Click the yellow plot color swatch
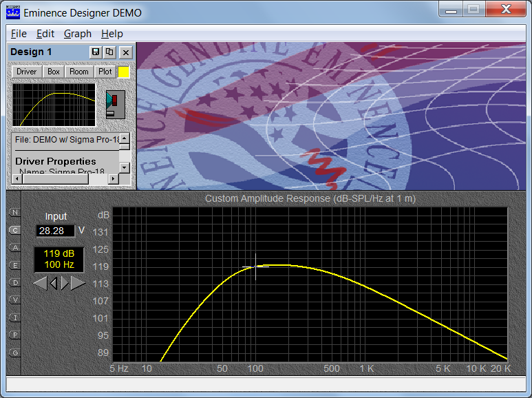This screenshot has width=532, height=398. click(123, 72)
